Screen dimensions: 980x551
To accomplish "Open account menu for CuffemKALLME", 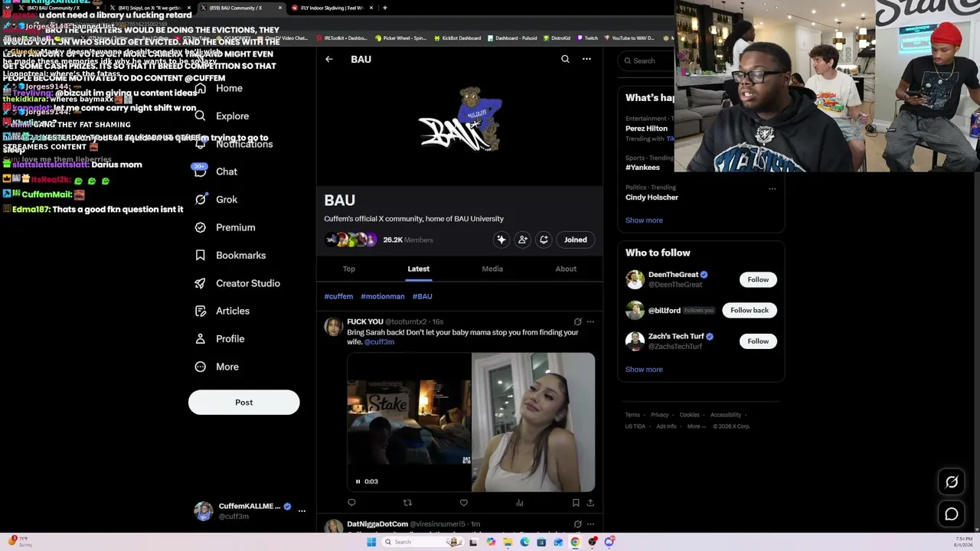I will pos(250,511).
